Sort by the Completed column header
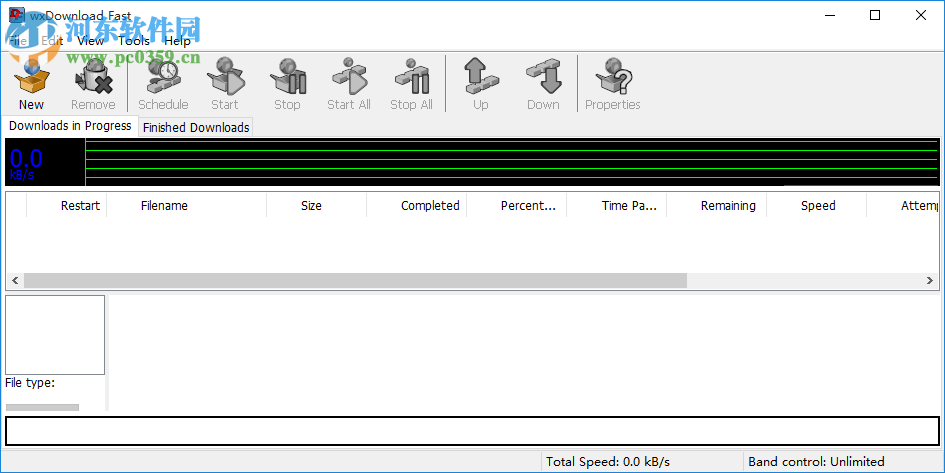The width and height of the screenshot is (945, 473). [416, 205]
